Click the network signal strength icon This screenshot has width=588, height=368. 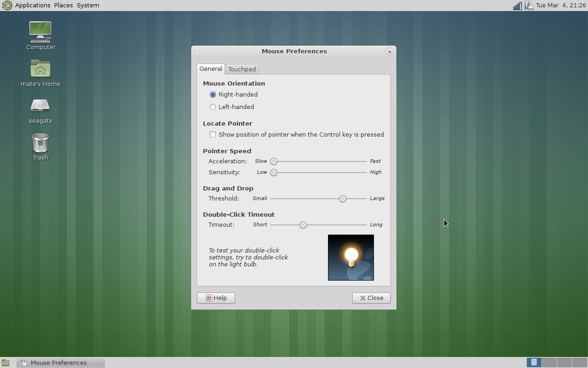517,6
